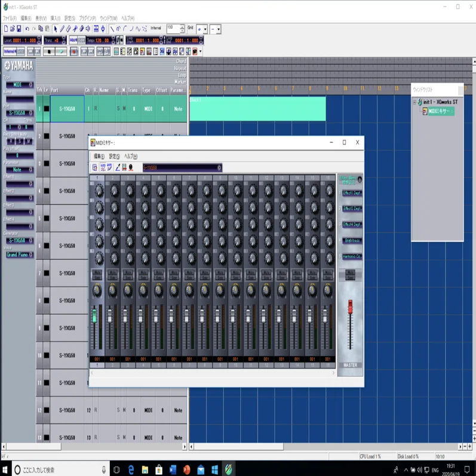Image resolution: width=476 pixels, height=476 pixels.
Task: Open File Explorer from taskbar
Action: (x=145, y=470)
